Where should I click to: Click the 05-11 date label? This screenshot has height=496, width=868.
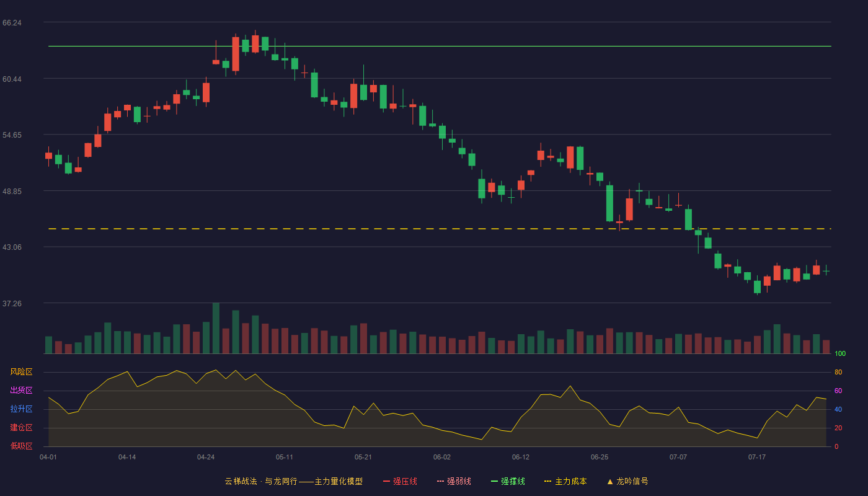(285, 457)
